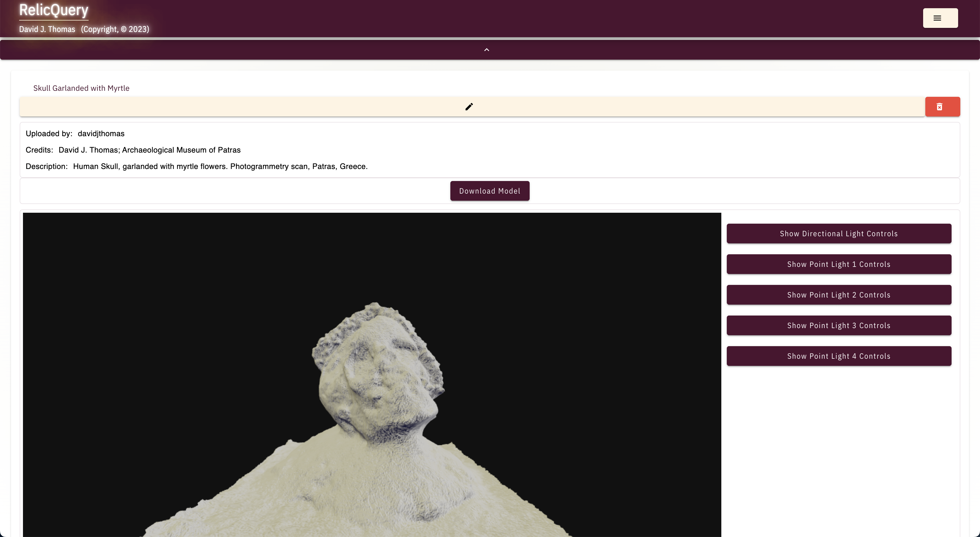Click David J. Thomas copyright text
The width and height of the screenshot is (980, 537).
click(84, 29)
